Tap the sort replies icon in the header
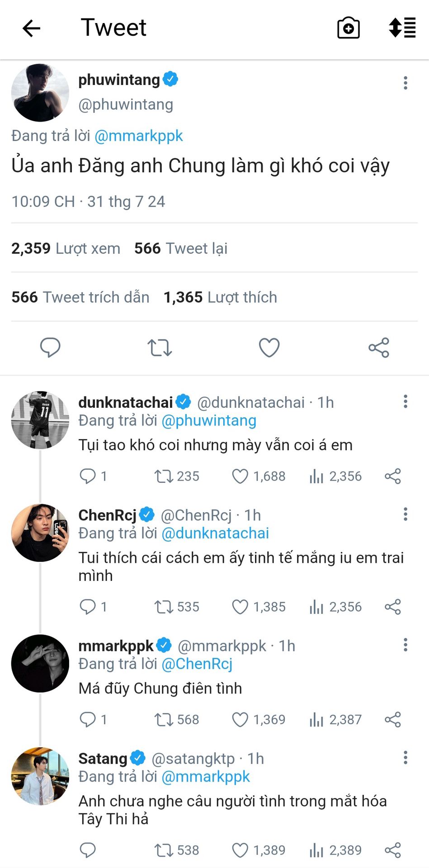The height and width of the screenshot is (868, 429). (x=402, y=28)
